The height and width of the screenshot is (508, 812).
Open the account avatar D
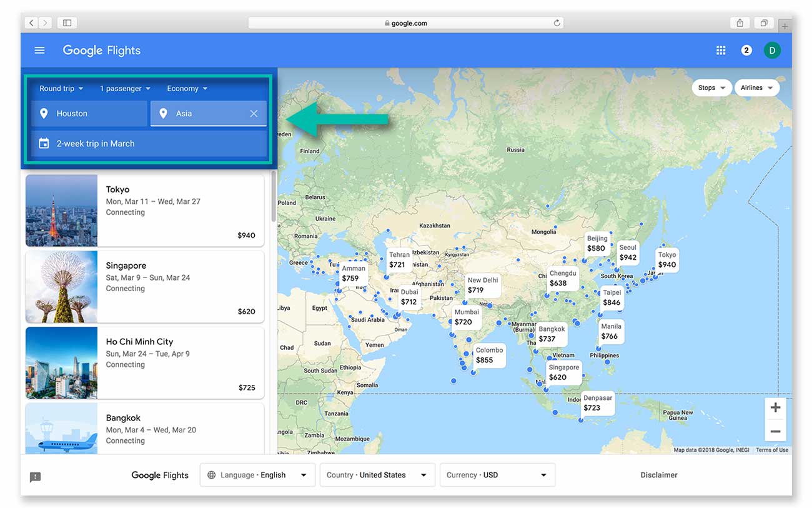(772, 50)
